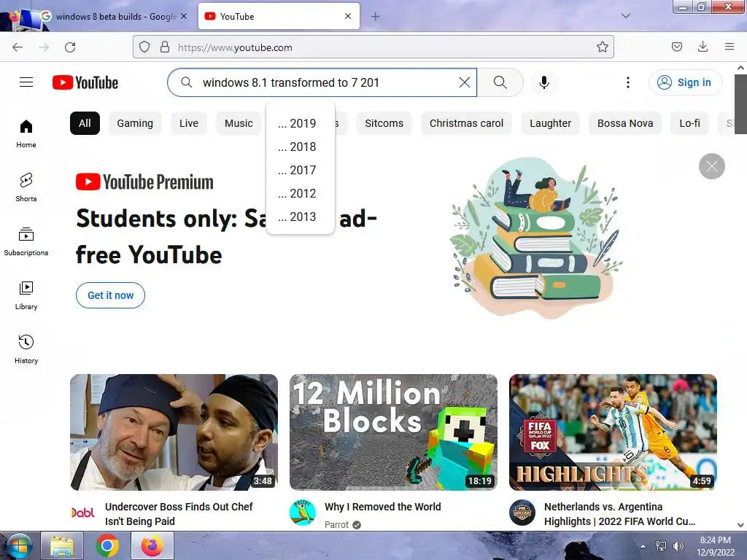Start voice search with microphone icon
Image resolution: width=747 pixels, height=560 pixels.
pyautogui.click(x=544, y=82)
